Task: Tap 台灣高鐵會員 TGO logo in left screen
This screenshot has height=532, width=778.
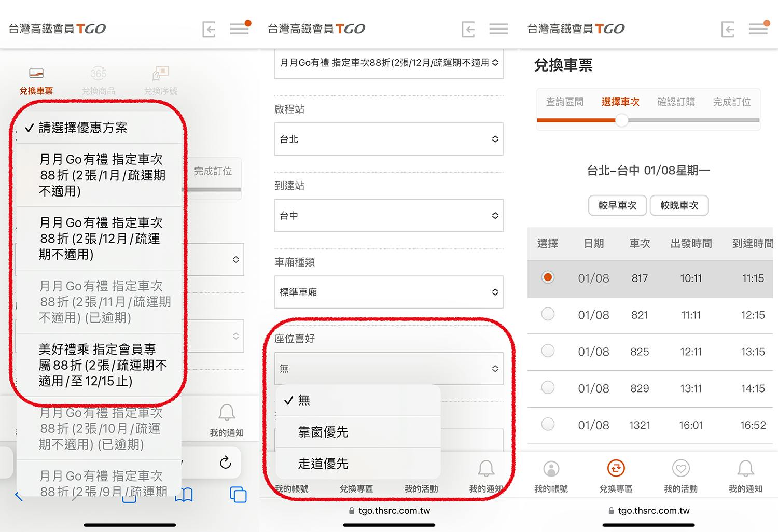Action: [x=57, y=29]
